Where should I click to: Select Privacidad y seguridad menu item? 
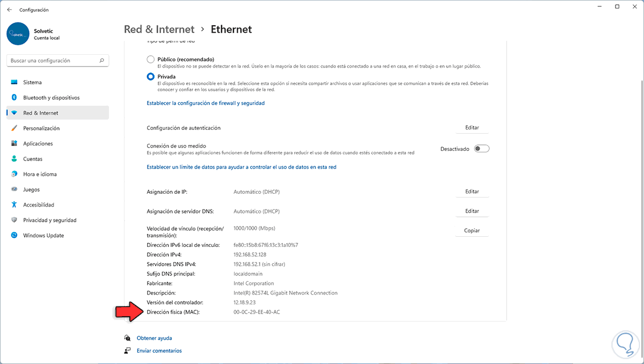(x=49, y=220)
